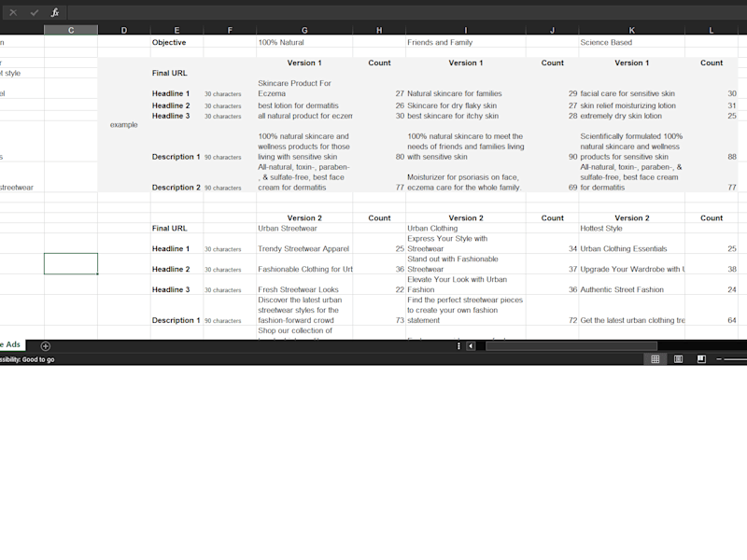Select column H header
Viewport: 747px width, 560px height.
[x=379, y=30]
